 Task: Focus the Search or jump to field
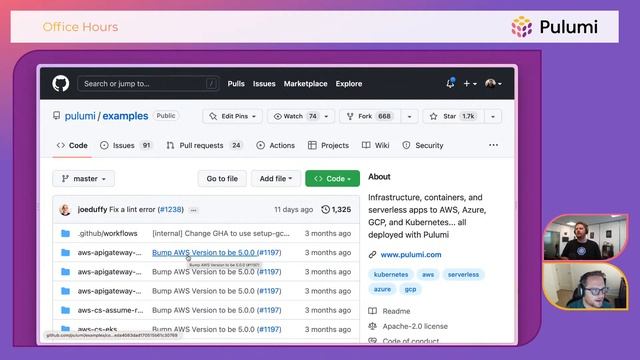pyautogui.click(x=148, y=84)
